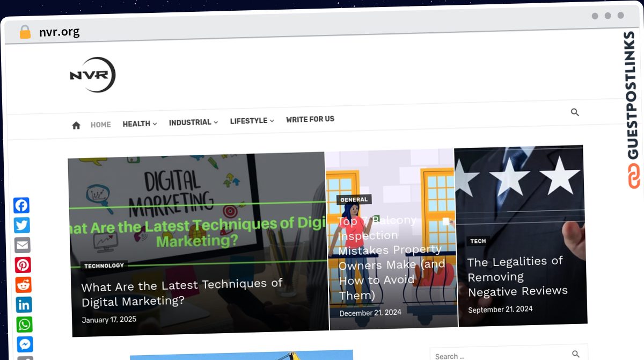Open the Technology category tag
The image size is (644, 360).
coord(104,265)
